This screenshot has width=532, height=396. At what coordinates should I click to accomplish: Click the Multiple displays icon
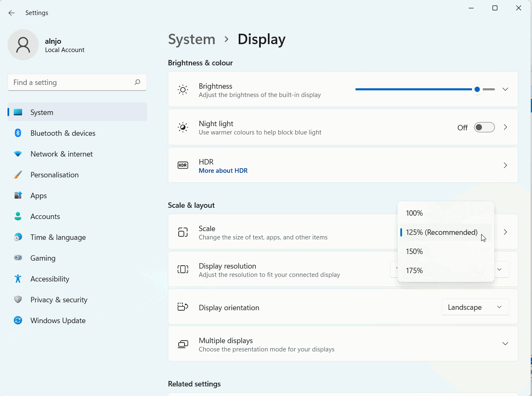pos(183,344)
